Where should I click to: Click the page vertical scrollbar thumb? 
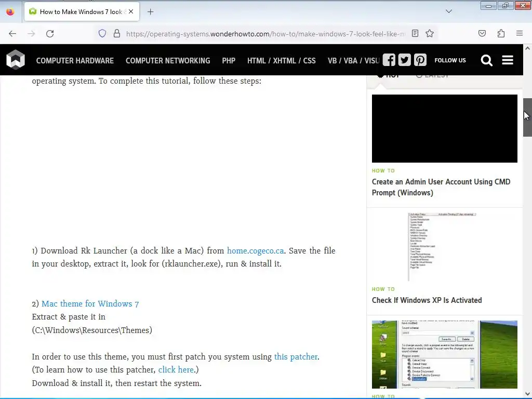point(527,117)
